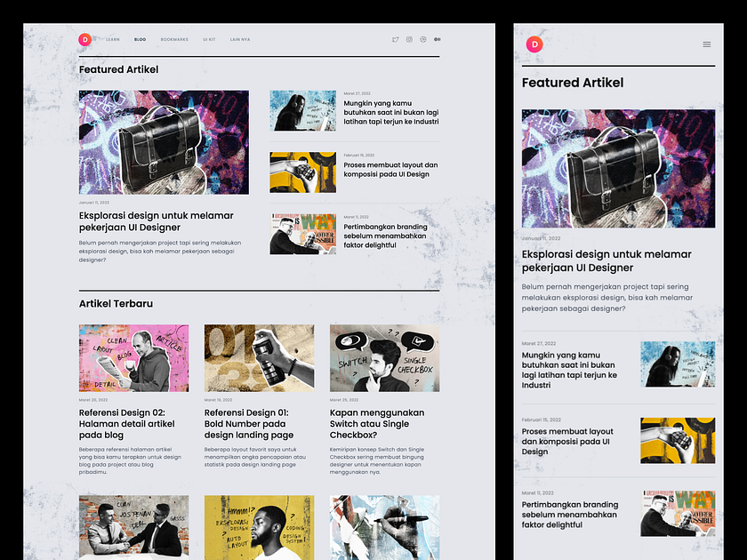Click the pink D logo on the mobile header

tap(534, 44)
